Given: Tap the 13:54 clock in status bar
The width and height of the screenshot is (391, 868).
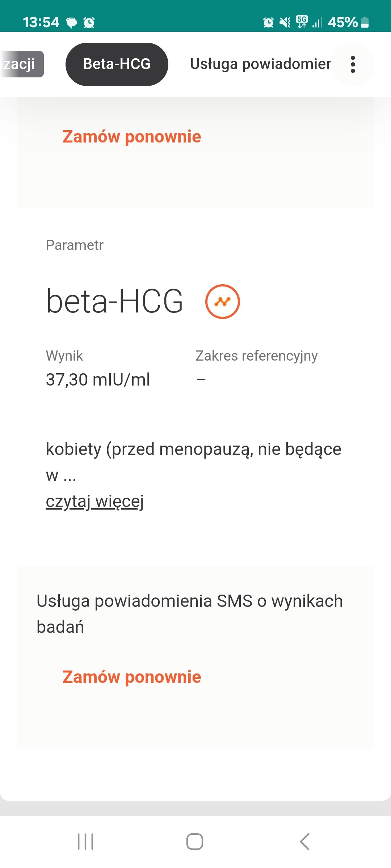Looking at the screenshot, I should pyautogui.click(x=41, y=22).
